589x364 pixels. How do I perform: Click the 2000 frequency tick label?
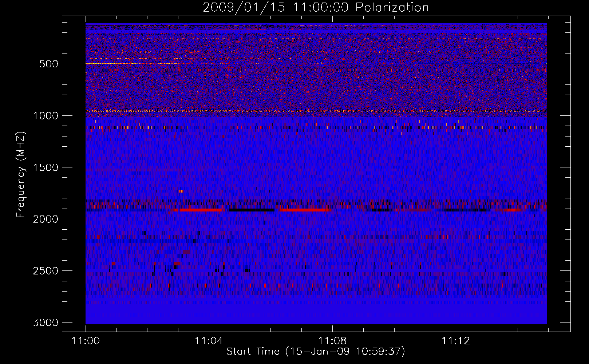[x=46, y=219]
